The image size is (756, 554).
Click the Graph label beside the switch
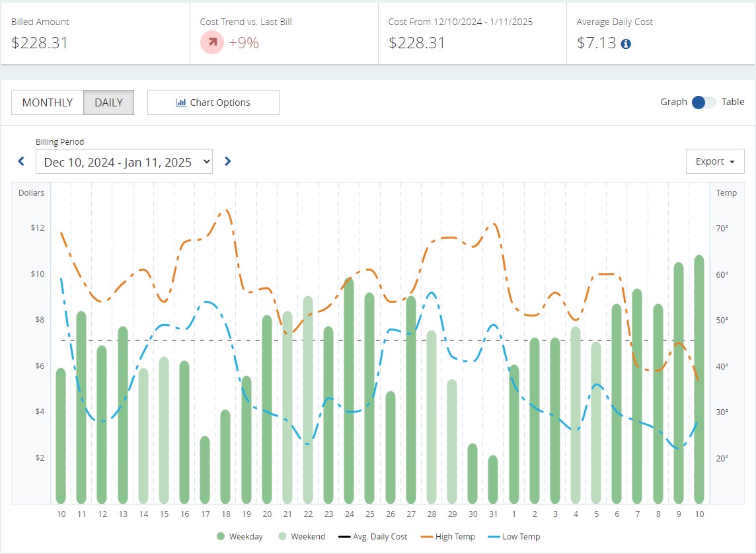[673, 102]
